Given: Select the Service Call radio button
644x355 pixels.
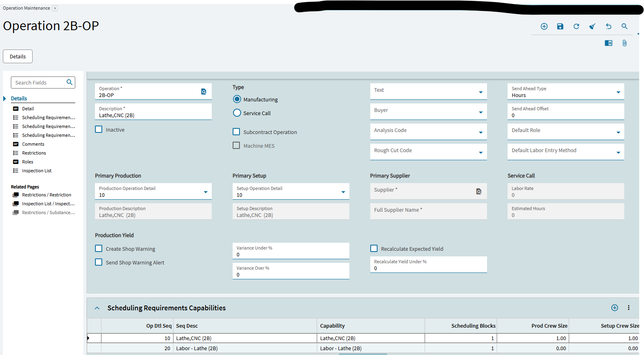Looking at the screenshot, I should click(237, 113).
